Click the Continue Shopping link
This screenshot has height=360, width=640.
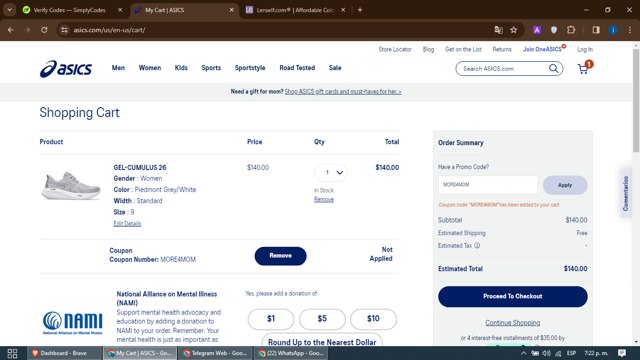[513, 323]
